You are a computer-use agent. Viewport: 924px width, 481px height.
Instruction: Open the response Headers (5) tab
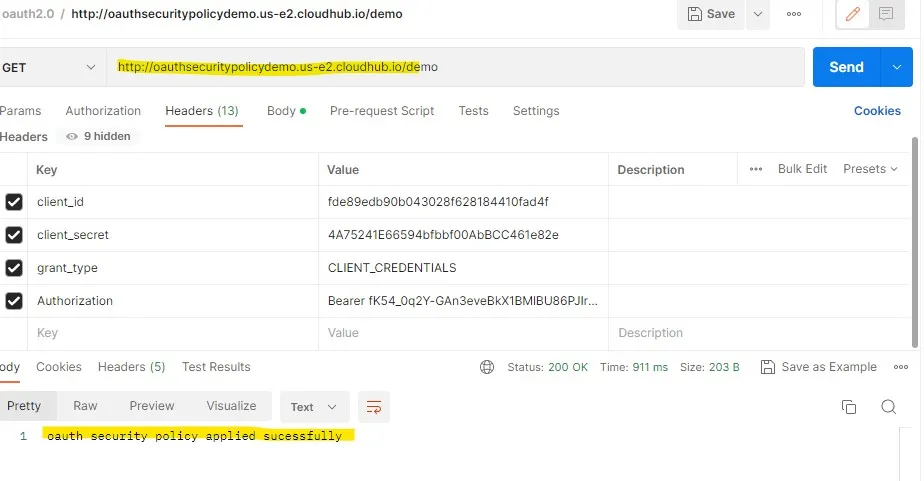click(131, 367)
